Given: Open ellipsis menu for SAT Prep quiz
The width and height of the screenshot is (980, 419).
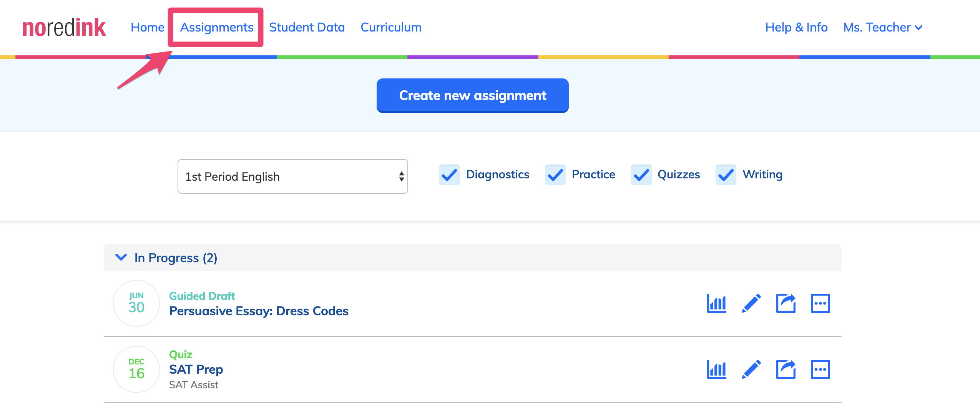Looking at the screenshot, I should point(820,369).
